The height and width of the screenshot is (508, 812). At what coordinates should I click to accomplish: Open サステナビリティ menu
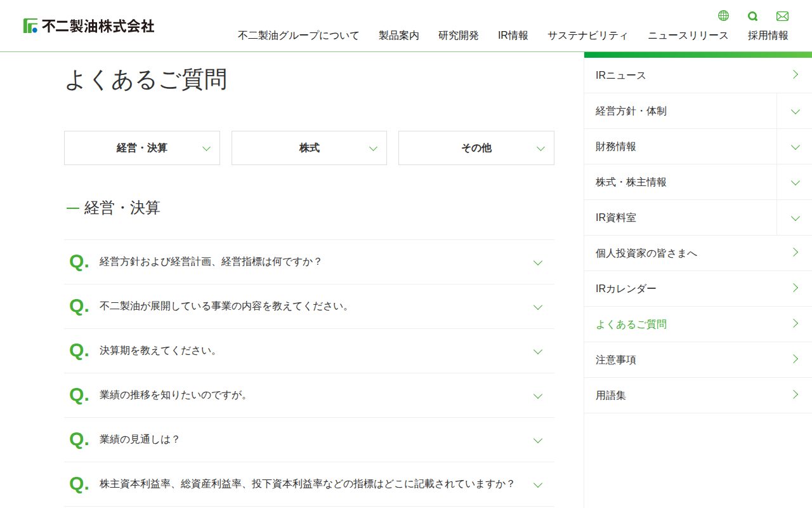pos(588,36)
